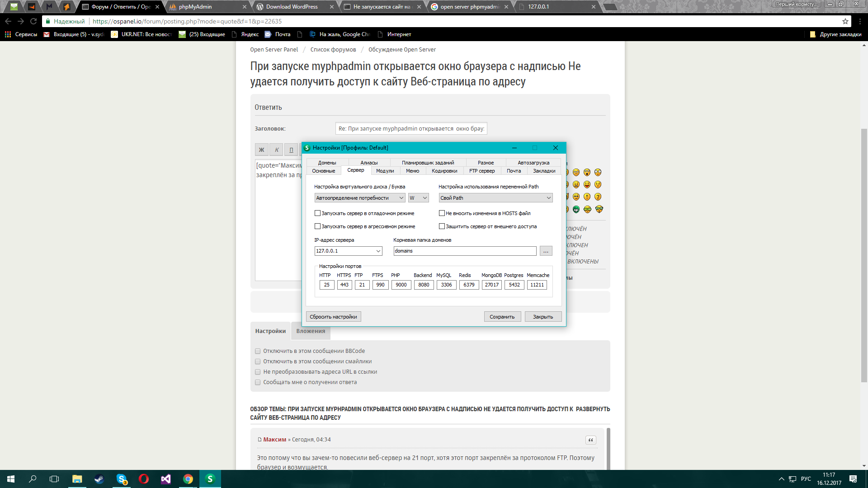Image resolution: width=868 pixels, height=488 pixels.
Task: Check 'Не вносить изменения в HOSTS файл'
Action: click(x=442, y=213)
